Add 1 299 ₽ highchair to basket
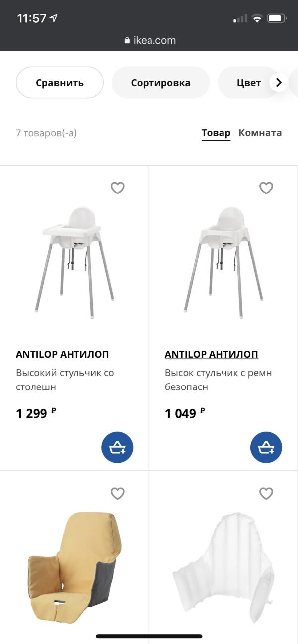This screenshot has width=298, height=644. point(117,448)
